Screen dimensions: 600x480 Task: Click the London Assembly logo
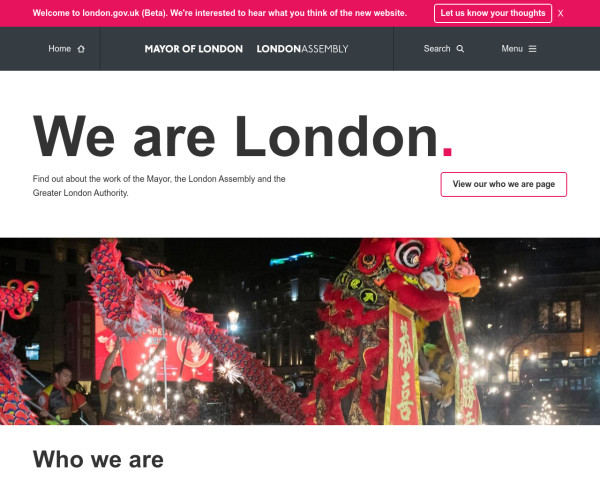(302, 49)
